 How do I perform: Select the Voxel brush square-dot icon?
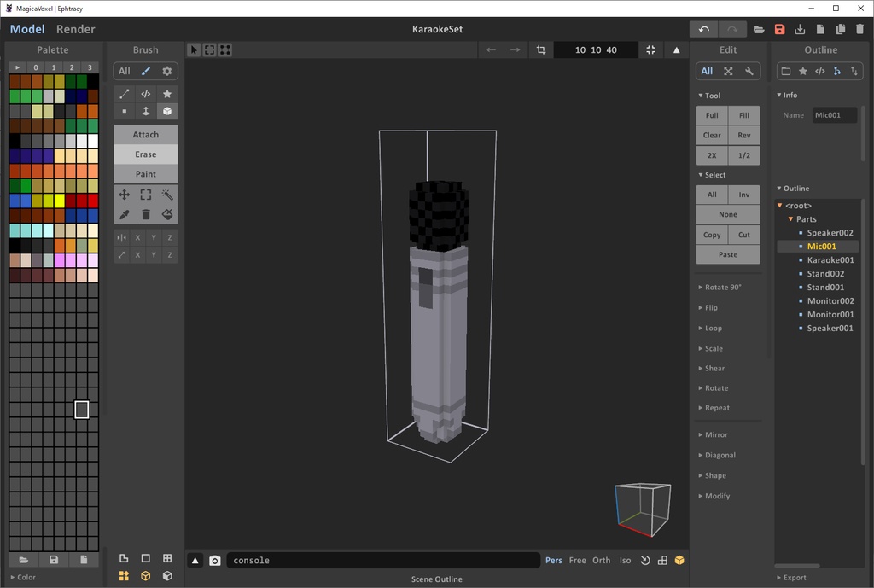(x=125, y=111)
